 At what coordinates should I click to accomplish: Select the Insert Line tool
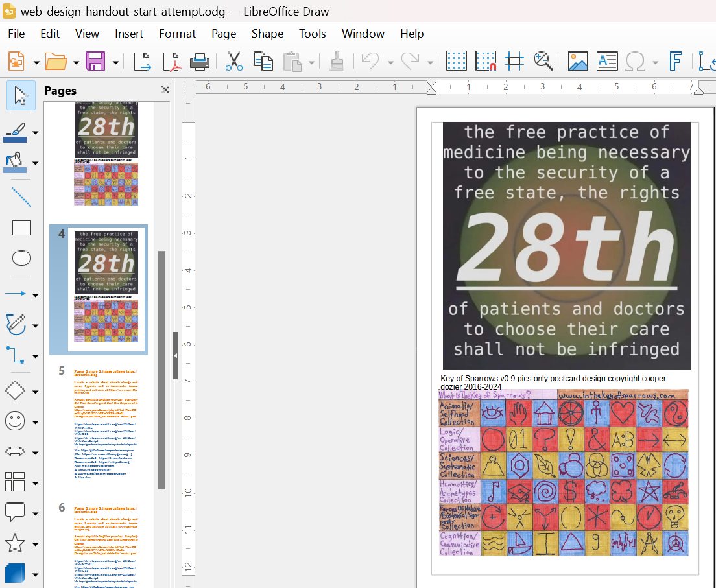[21, 197]
